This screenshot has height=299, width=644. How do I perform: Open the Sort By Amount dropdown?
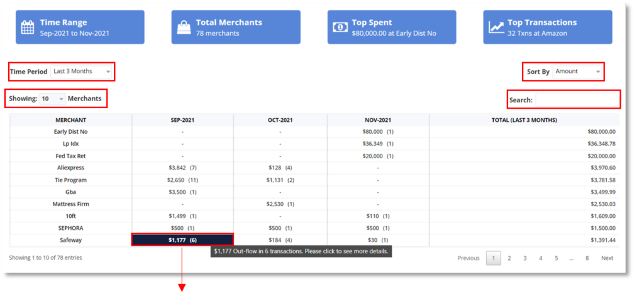577,72
